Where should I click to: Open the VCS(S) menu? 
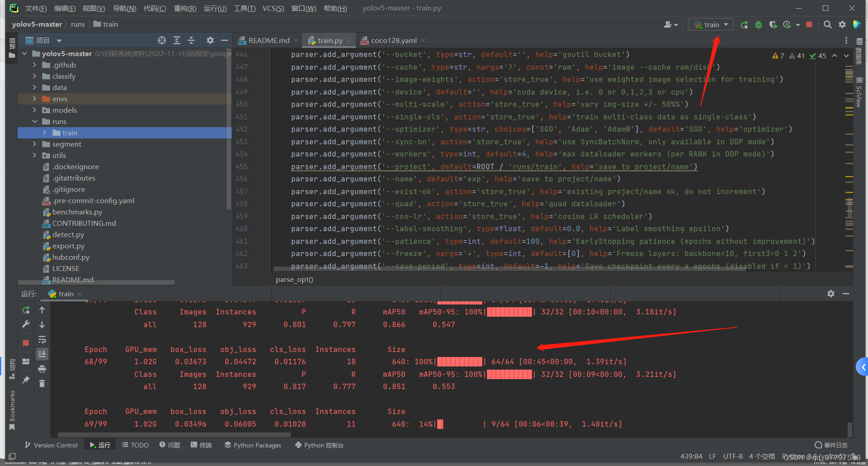[x=273, y=8]
